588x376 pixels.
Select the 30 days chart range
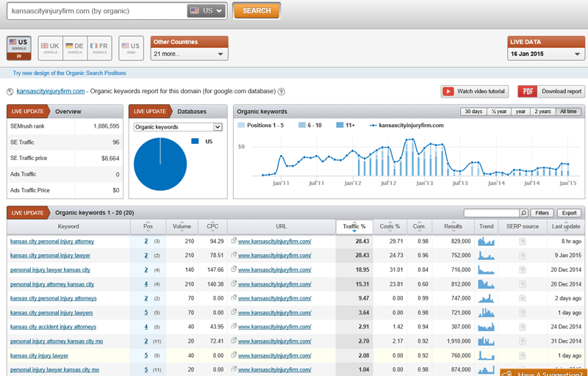coord(473,112)
